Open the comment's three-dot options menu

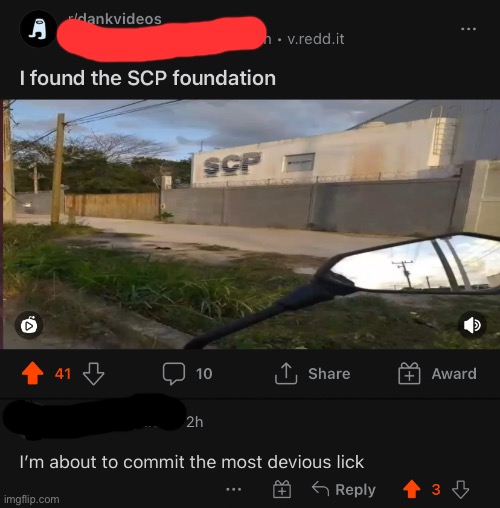click(234, 490)
